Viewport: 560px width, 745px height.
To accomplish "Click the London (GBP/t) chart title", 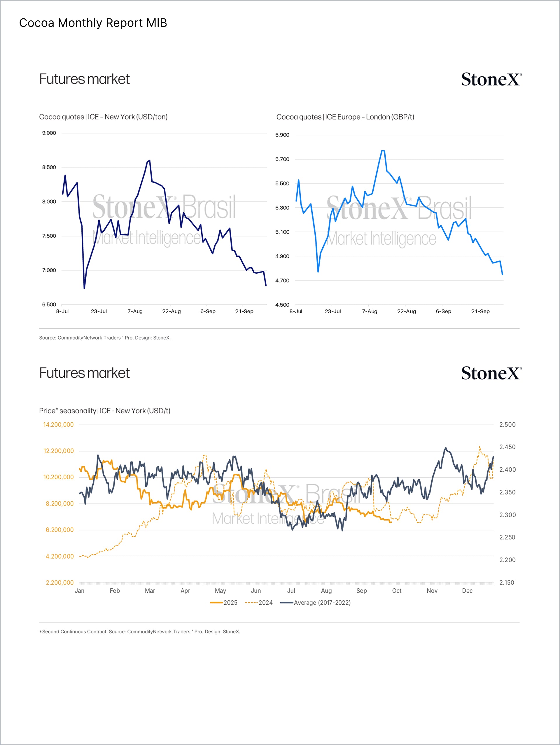I will (345, 117).
